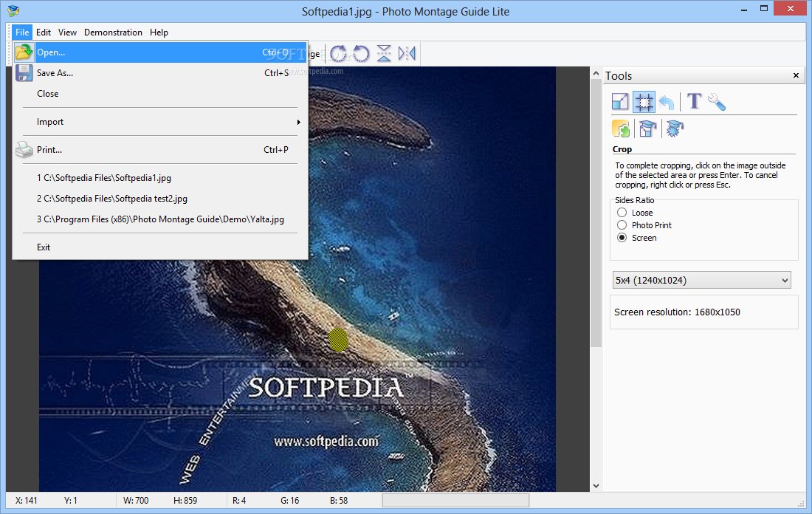This screenshot has height=514, width=812.
Task: Click the status bar progress field
Action: click(x=455, y=500)
